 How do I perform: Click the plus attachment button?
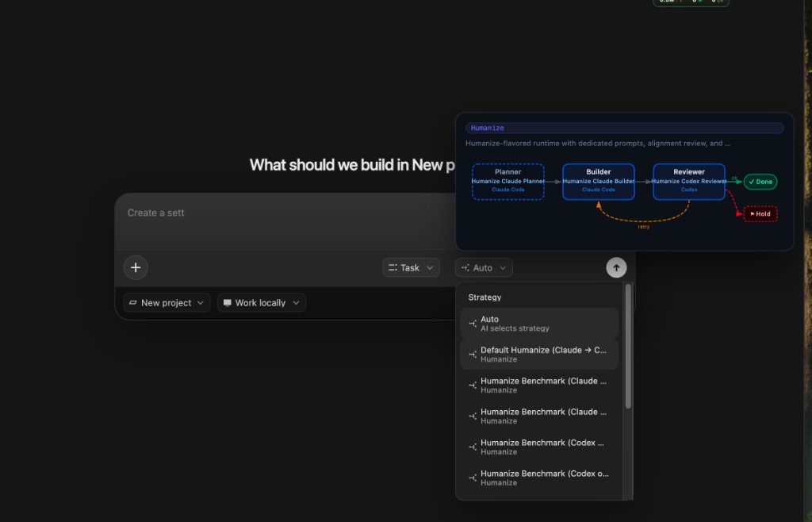coord(136,267)
